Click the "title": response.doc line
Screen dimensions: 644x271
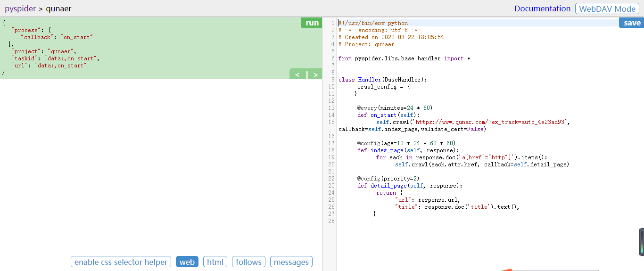457,207
